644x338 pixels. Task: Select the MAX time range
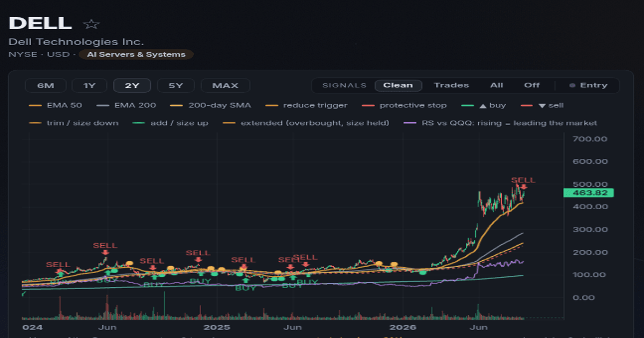225,85
